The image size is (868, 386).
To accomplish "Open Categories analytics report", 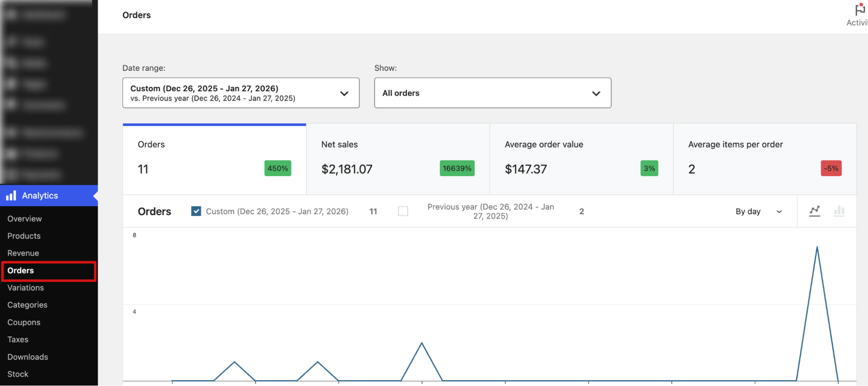I will [x=27, y=305].
